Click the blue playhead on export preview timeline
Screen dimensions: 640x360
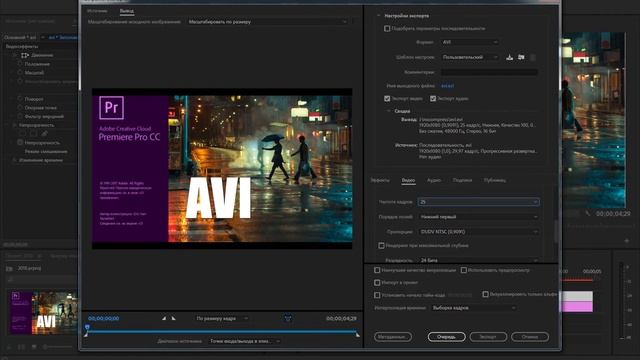tap(87, 327)
